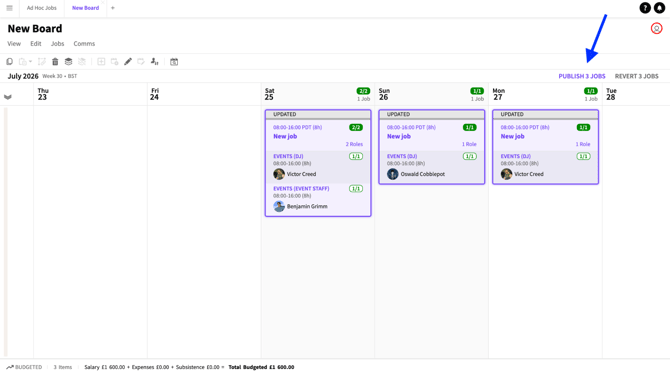The width and height of the screenshot is (670, 375).
Task: Open the user profile avatar icon
Action: pyautogui.click(x=656, y=28)
